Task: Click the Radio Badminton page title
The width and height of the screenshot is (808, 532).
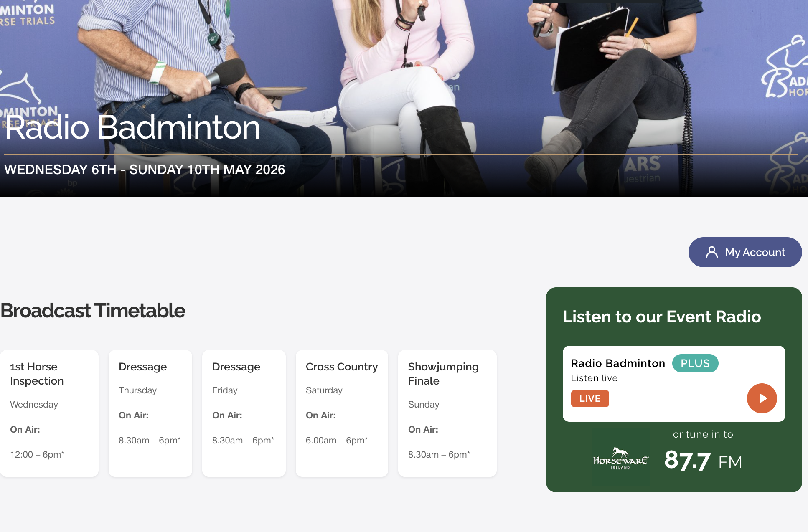Action: click(x=132, y=127)
